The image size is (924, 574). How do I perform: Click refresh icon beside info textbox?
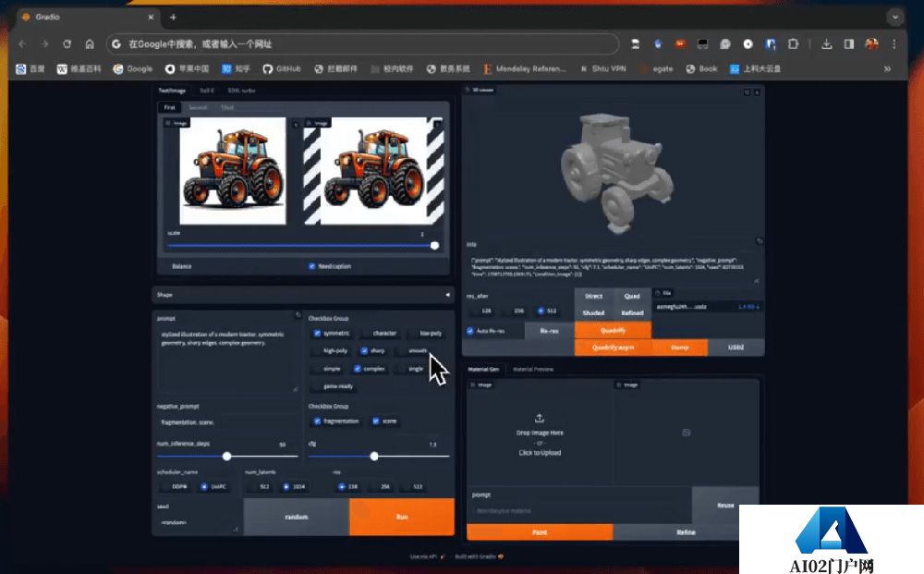[759, 241]
